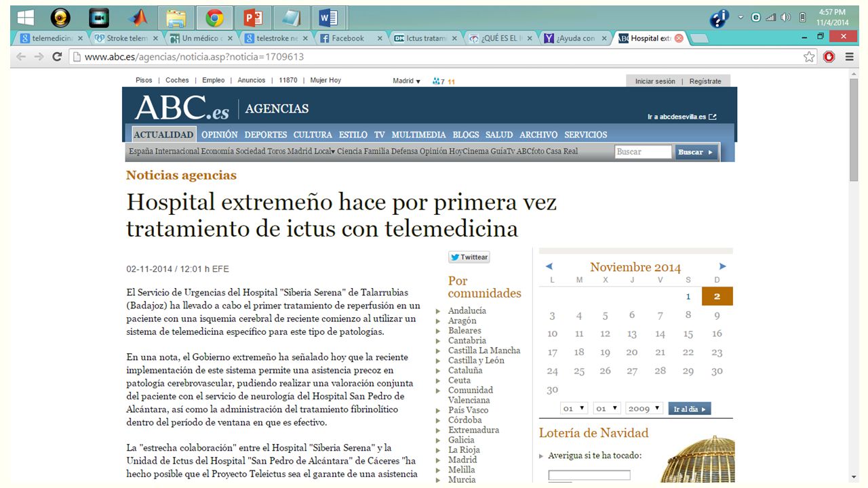
Task: Go to the previous month in the calendar
Action: click(x=549, y=266)
